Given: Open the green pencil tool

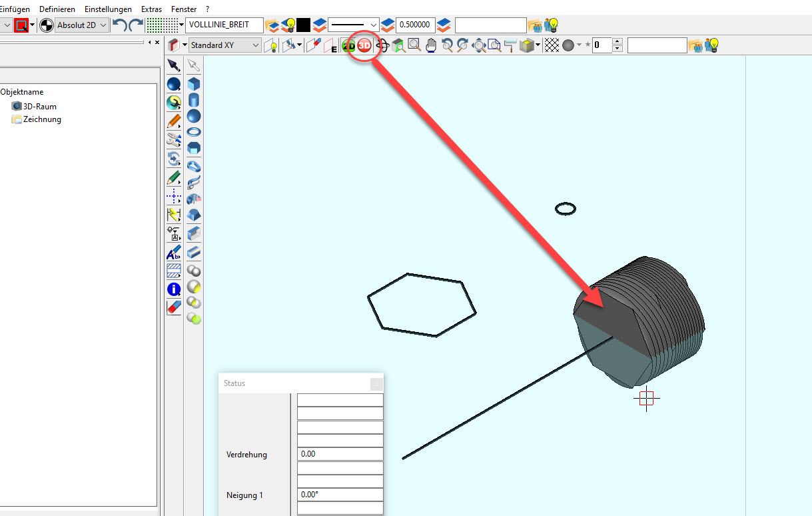Looking at the screenshot, I should tap(173, 177).
